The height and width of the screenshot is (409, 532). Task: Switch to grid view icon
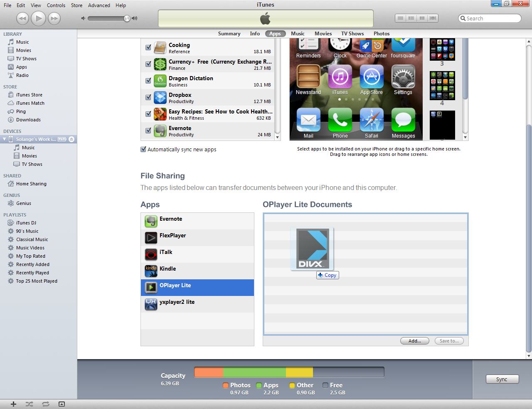click(x=422, y=18)
